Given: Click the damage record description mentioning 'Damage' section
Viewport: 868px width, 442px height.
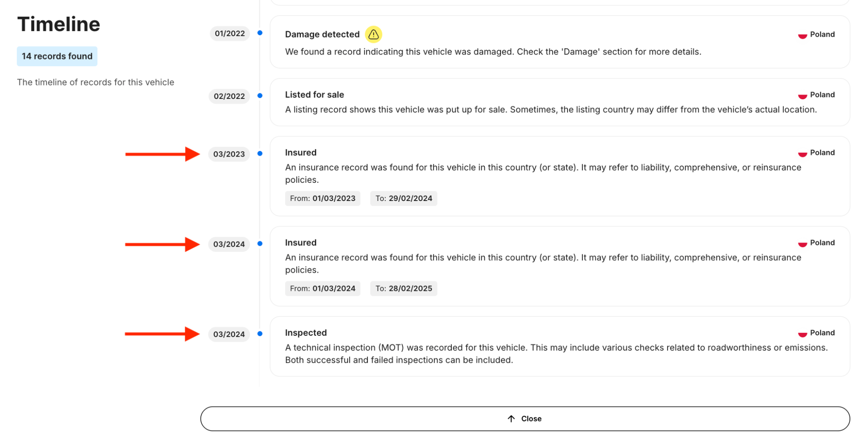Looking at the screenshot, I should (x=493, y=52).
